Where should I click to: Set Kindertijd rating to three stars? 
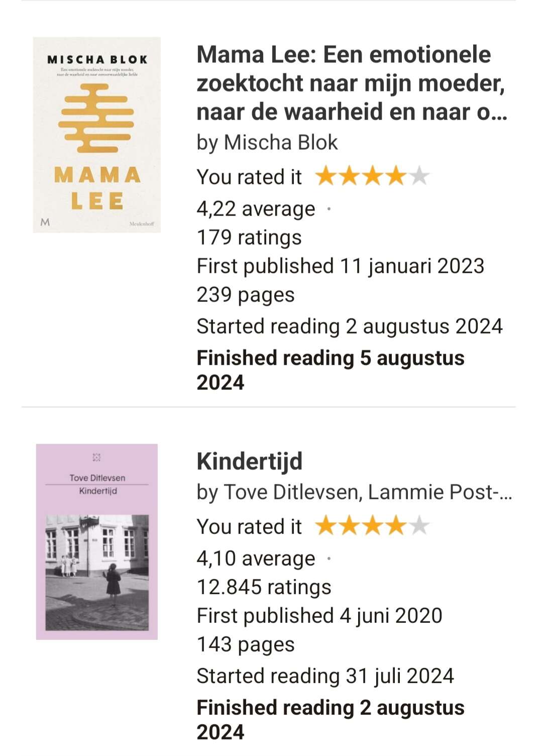coord(372,526)
